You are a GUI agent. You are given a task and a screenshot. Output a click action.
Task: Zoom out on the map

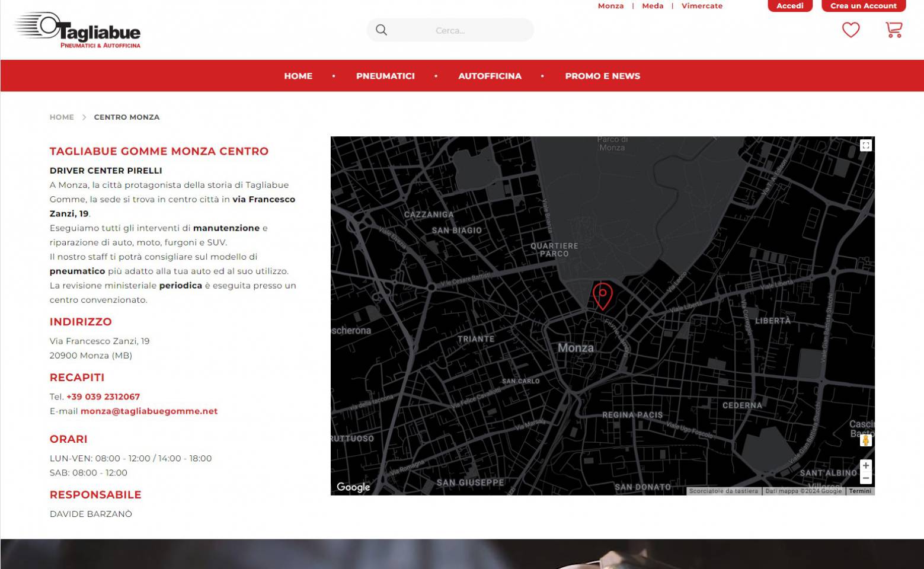point(865,478)
